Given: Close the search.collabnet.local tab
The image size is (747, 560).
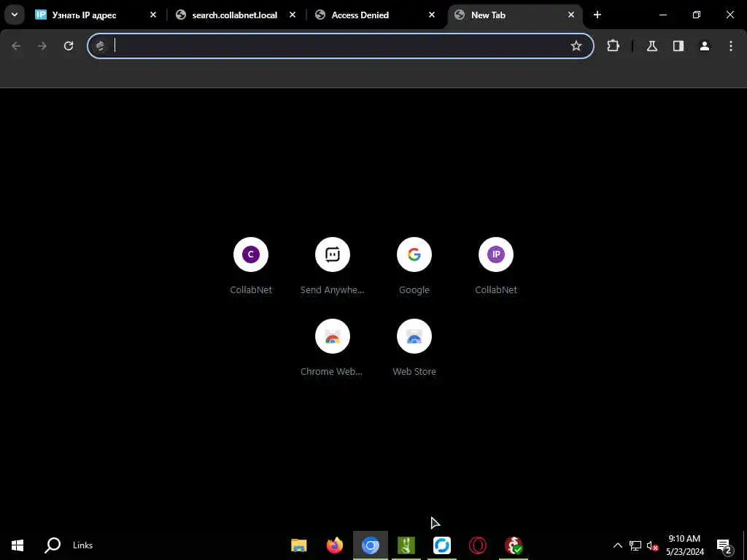Looking at the screenshot, I should (293, 15).
